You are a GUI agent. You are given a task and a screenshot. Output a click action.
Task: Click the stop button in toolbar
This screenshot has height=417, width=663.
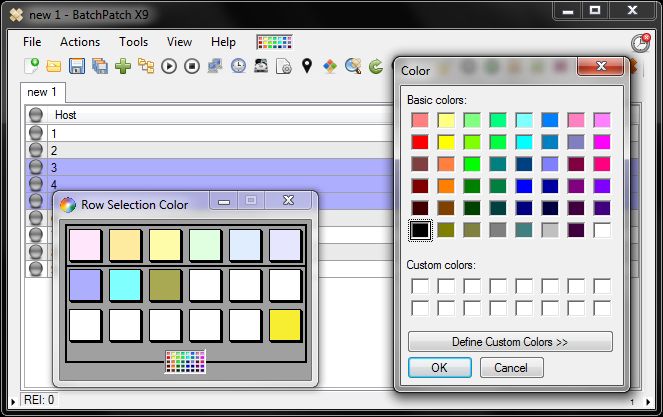tap(192, 66)
